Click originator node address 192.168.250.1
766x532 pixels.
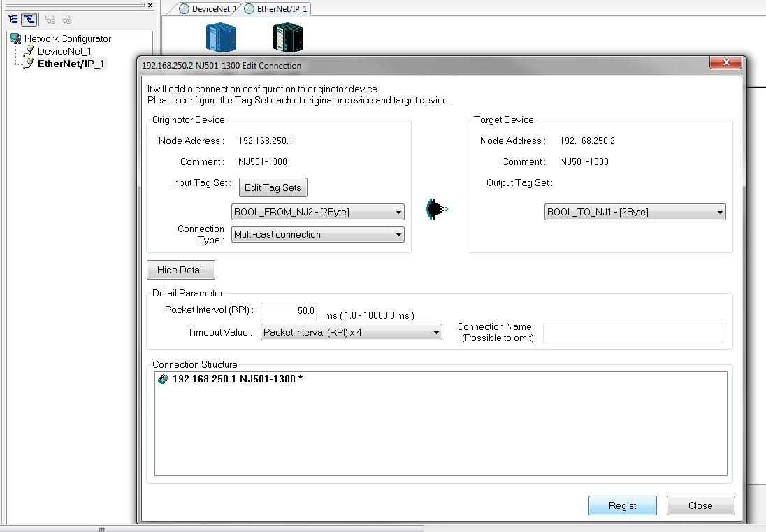[266, 141]
